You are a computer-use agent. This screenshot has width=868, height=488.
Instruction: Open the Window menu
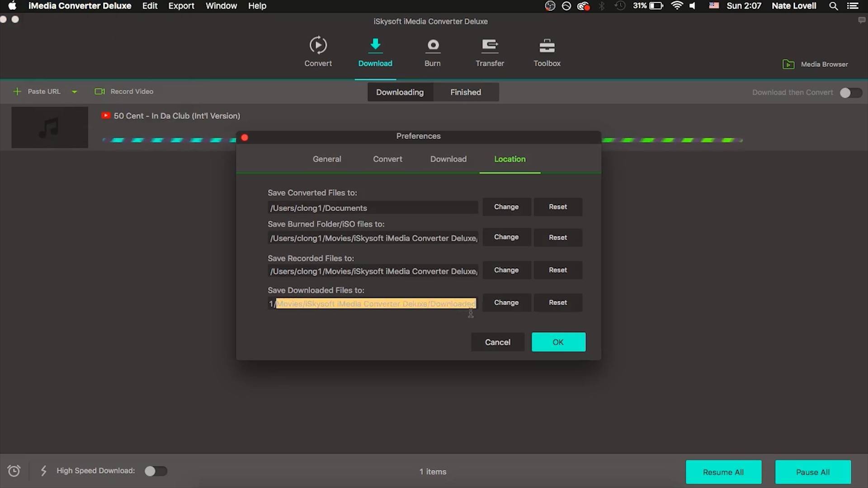tap(221, 6)
